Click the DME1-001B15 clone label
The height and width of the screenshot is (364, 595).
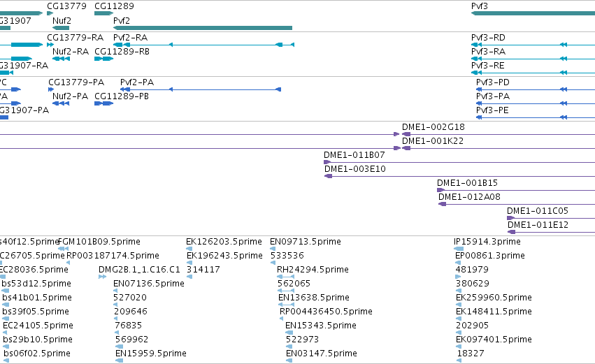click(467, 183)
